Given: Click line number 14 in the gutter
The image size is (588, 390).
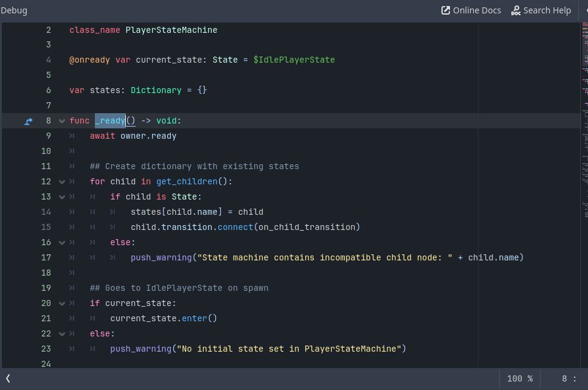Looking at the screenshot, I should pos(46,212).
